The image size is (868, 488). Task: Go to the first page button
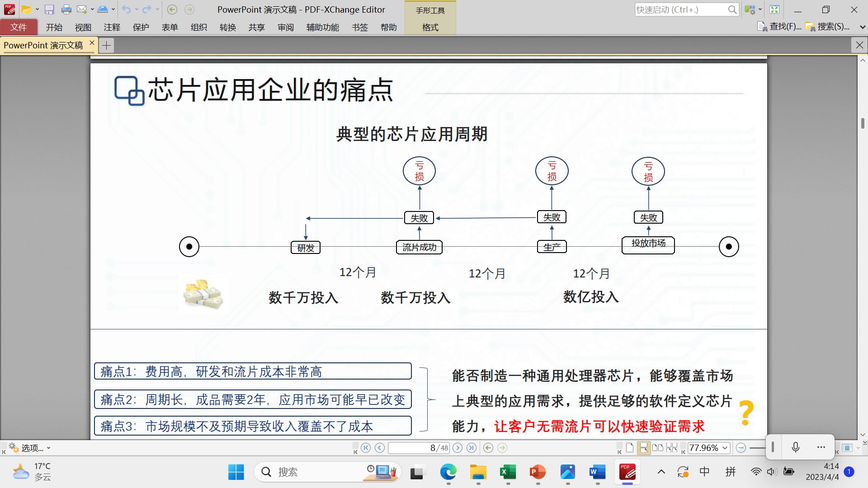click(366, 448)
